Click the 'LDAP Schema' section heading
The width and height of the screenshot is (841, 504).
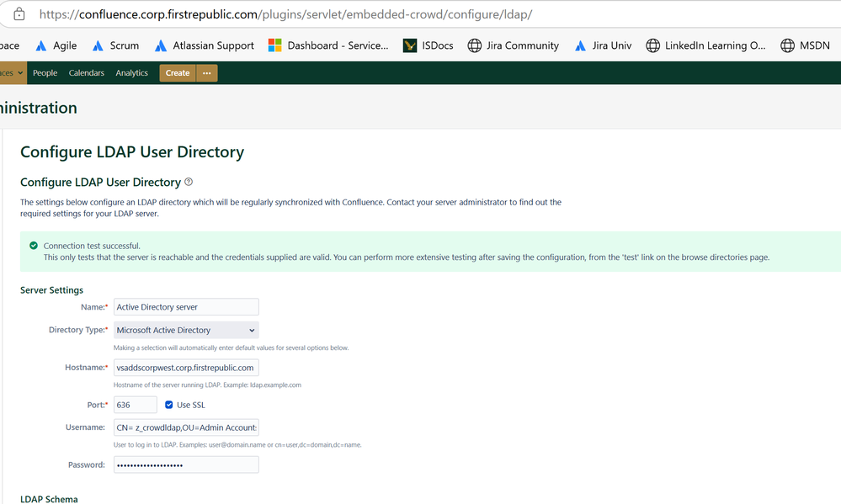[49, 499]
